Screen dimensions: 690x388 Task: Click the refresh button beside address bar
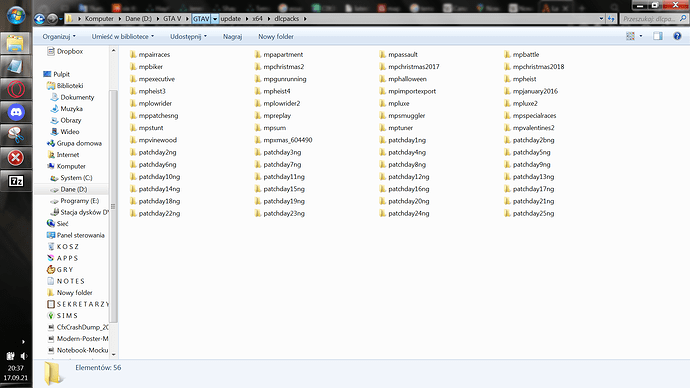(611, 18)
